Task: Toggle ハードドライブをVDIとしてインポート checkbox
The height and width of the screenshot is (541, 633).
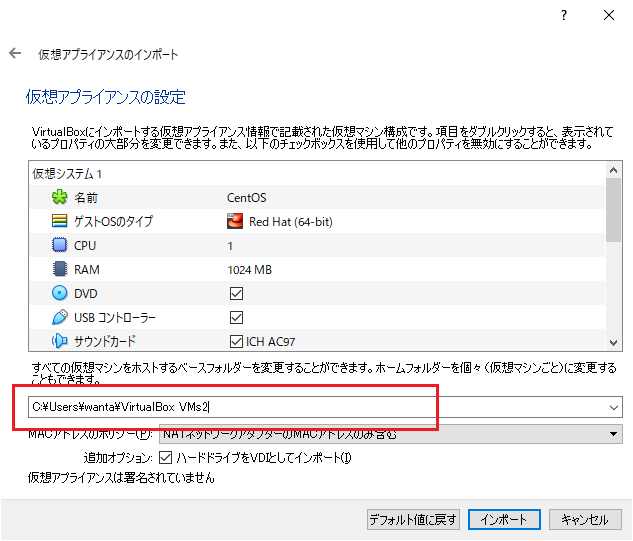Action: pyautogui.click(x=166, y=457)
